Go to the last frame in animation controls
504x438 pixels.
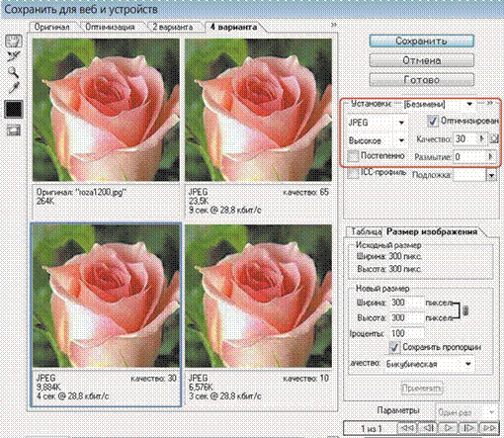pyautogui.click(x=489, y=428)
